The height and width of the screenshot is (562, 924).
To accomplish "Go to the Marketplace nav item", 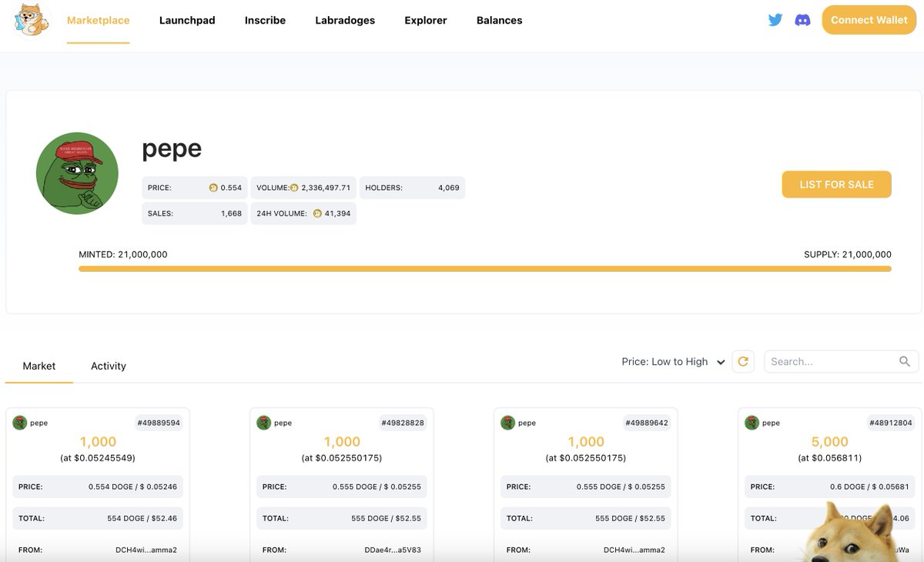I will tap(99, 21).
